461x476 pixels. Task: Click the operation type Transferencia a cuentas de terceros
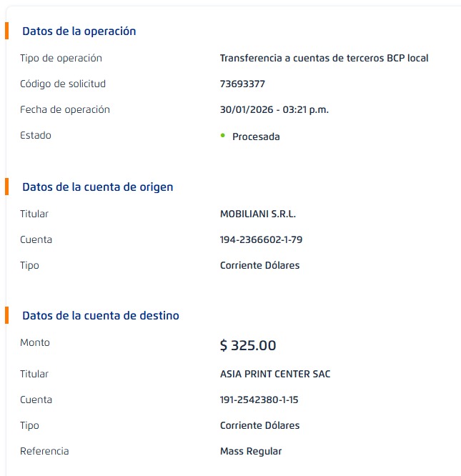pyautogui.click(x=324, y=58)
